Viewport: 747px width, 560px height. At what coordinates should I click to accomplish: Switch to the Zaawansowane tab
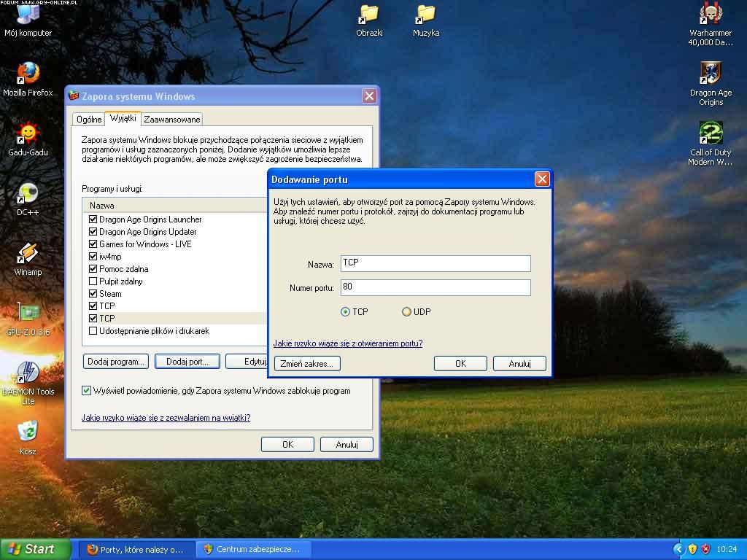pos(171,120)
